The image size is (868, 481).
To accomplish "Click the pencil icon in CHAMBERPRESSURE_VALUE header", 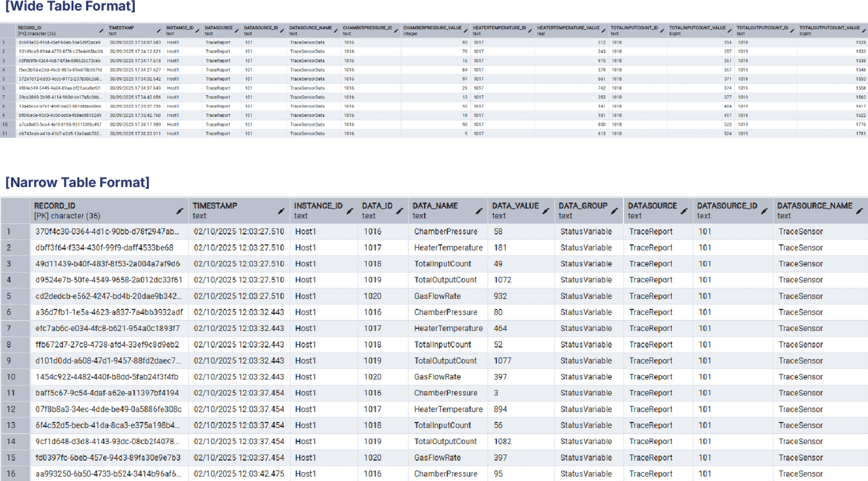I will 465,31.
